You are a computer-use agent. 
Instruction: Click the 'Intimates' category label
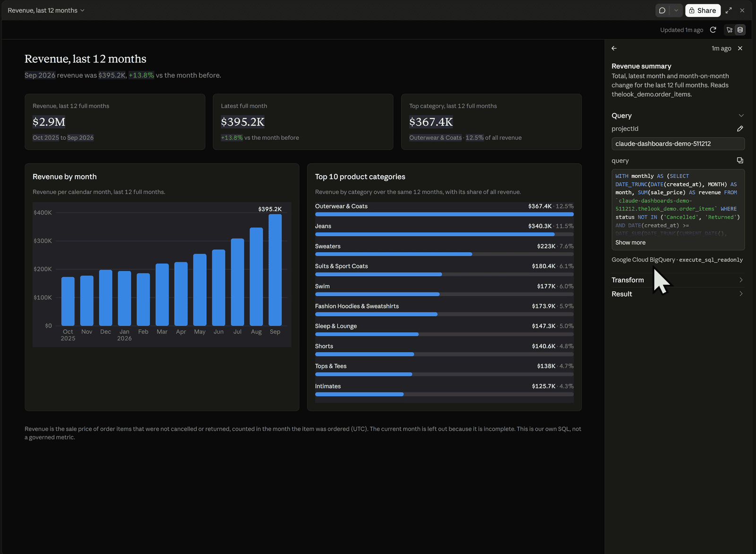328,386
